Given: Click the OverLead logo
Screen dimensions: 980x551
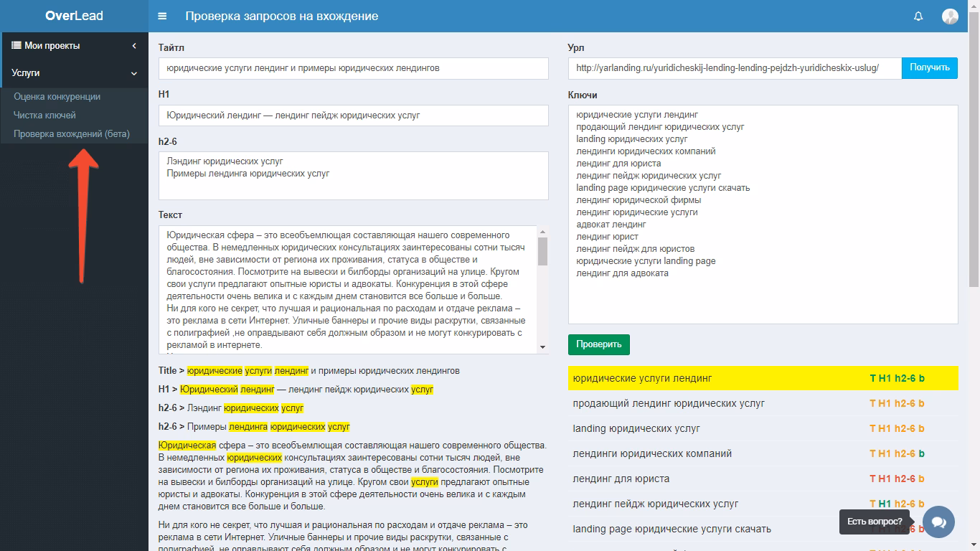Looking at the screenshot, I should [74, 16].
